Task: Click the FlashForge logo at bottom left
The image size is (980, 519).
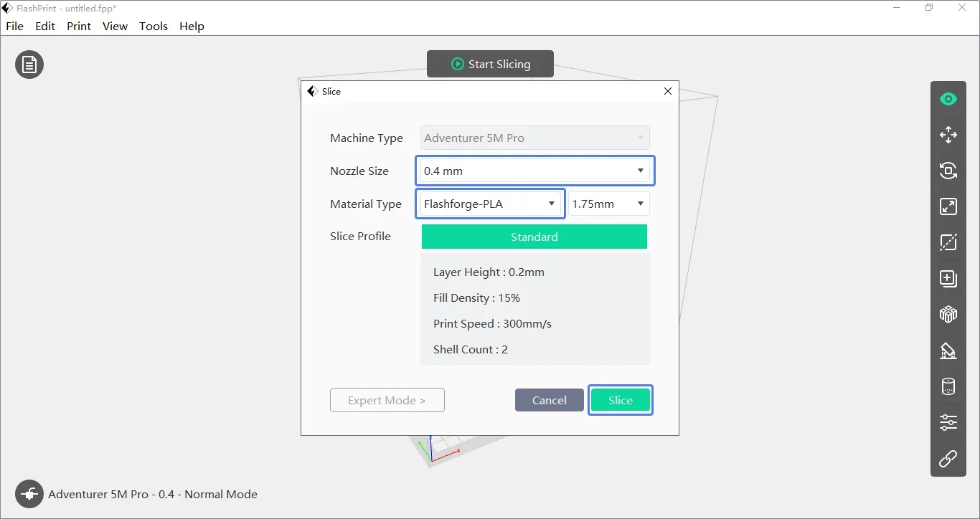Action: 29,494
